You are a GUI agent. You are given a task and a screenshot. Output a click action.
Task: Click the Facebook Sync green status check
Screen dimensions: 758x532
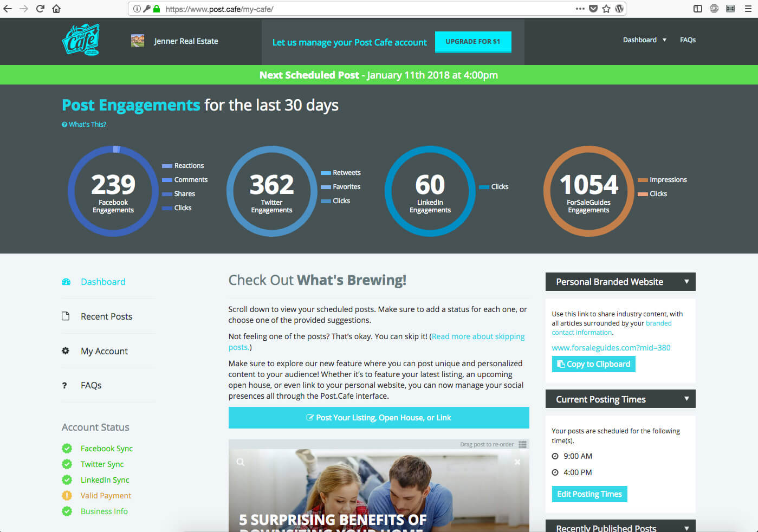[67, 449]
